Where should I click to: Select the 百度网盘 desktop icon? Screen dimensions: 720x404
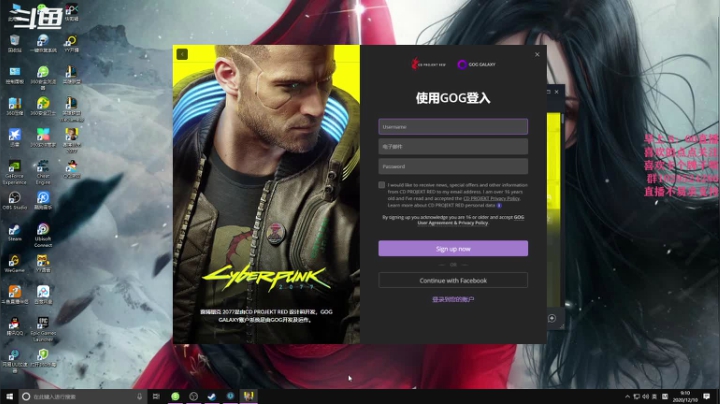(43, 295)
